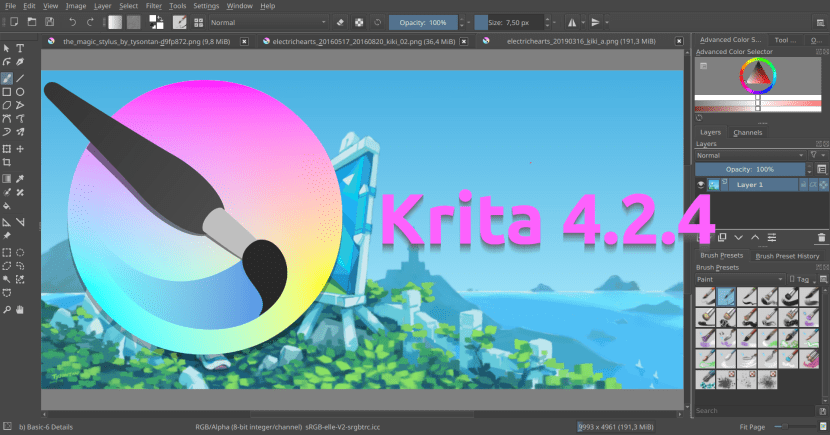
Task: Select the Zoom magnifier tool
Action: pos(7,310)
